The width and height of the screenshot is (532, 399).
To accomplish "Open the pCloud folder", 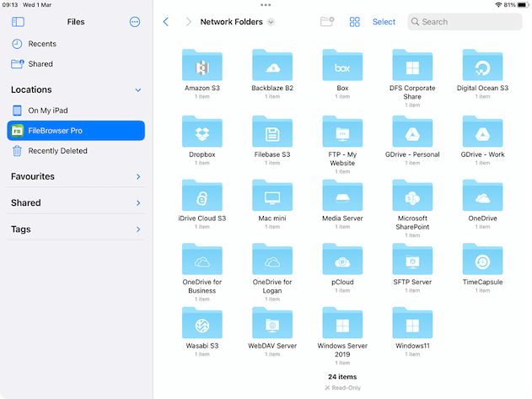I will [342, 259].
